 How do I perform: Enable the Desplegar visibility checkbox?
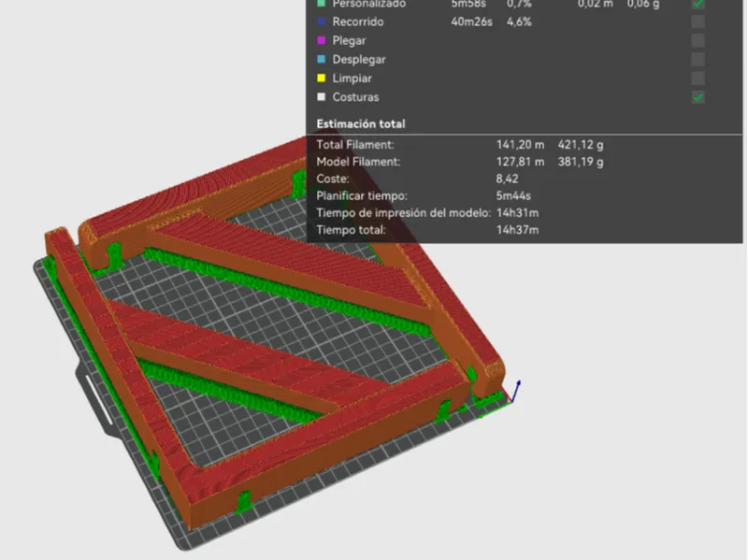click(x=698, y=59)
